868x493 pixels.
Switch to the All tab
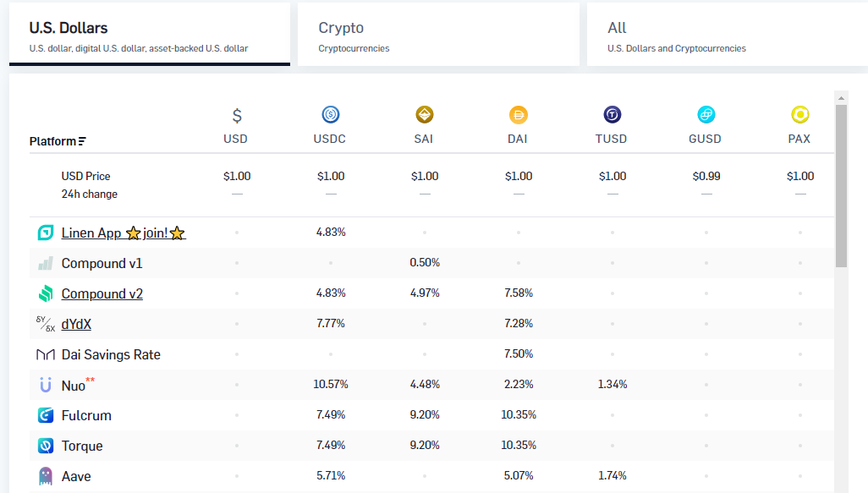click(728, 35)
